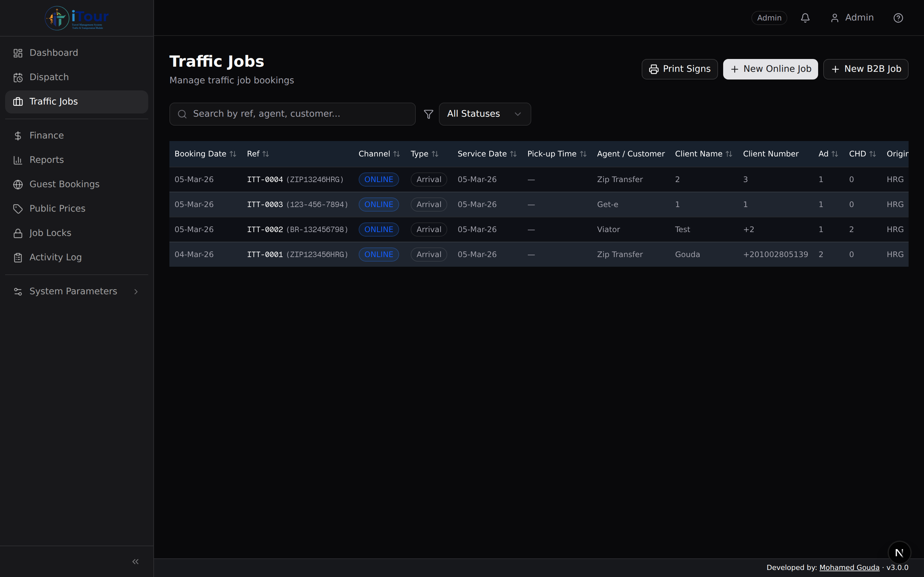Viewport: 924px width, 577px height.
Task: Open the help icon in the top bar
Action: 898,18
